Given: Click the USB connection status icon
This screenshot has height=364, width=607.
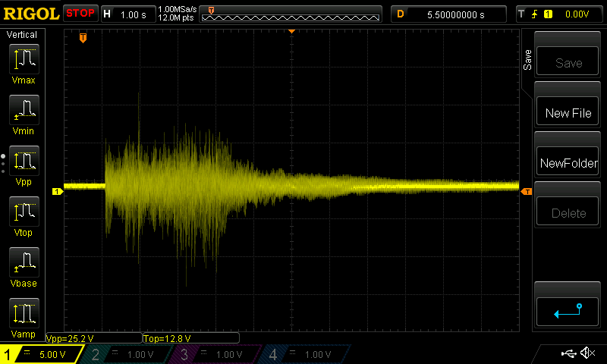Looking at the screenshot, I should point(568,353).
